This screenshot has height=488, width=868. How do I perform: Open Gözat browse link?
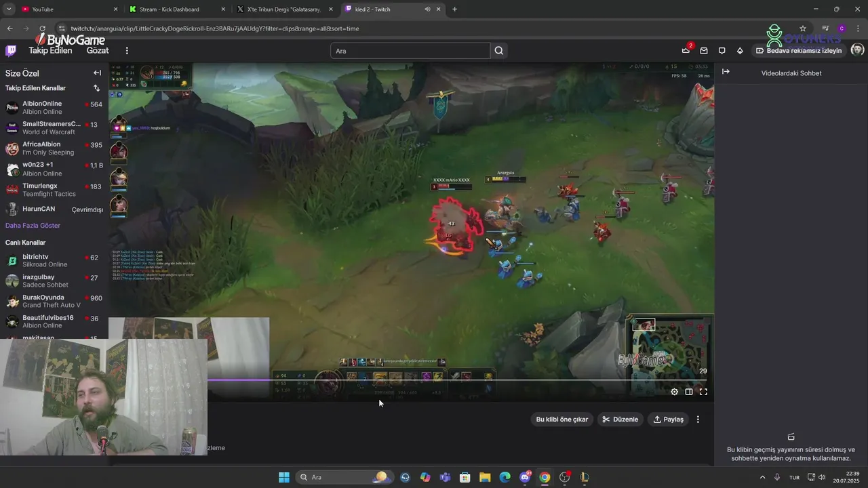(x=98, y=51)
